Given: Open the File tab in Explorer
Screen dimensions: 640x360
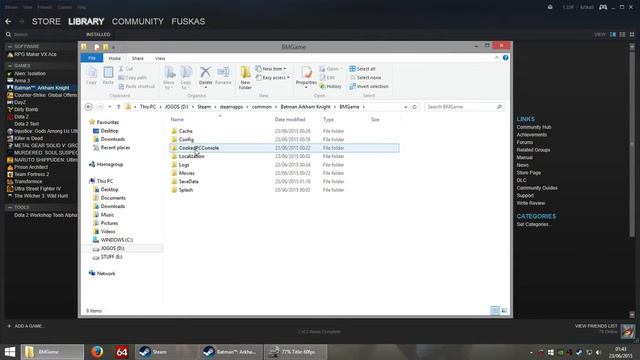Looking at the screenshot, I should [x=92, y=58].
